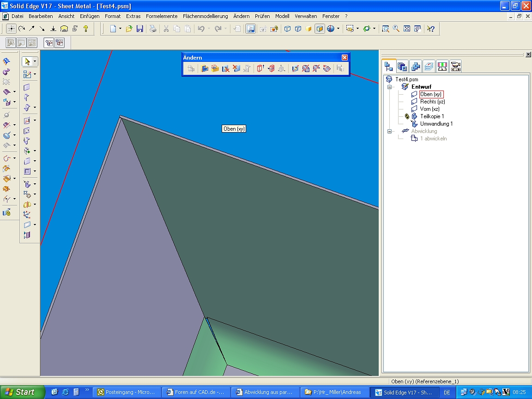This screenshot has width=532, height=399.
Task: Open the Mirror tool flyout arrow
Action: coord(35,204)
